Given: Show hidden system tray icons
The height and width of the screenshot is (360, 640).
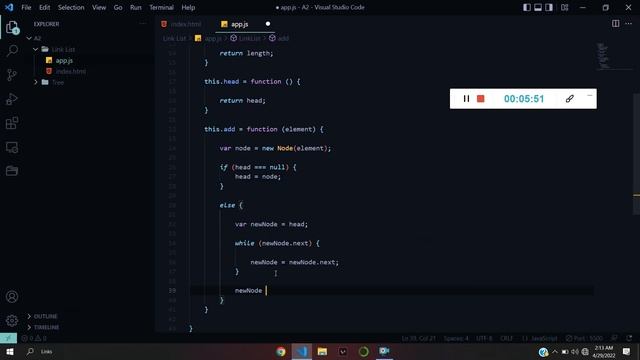Looking at the screenshot, I should 555,351.
